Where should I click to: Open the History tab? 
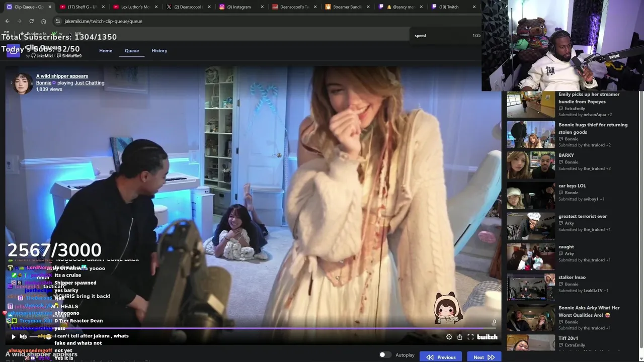[159, 51]
